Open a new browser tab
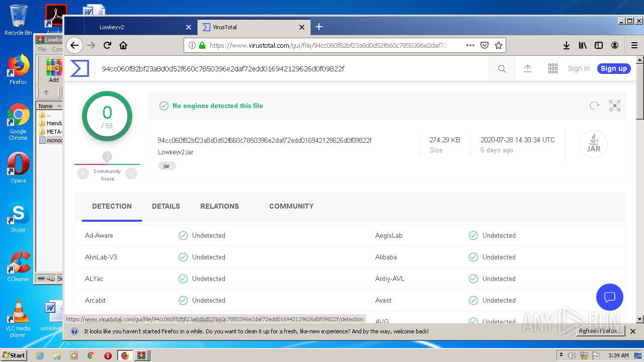Screen dimensions: 644x362 point(319,27)
